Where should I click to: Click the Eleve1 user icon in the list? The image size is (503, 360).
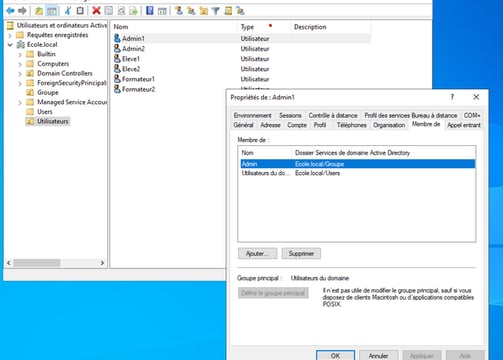(117, 59)
